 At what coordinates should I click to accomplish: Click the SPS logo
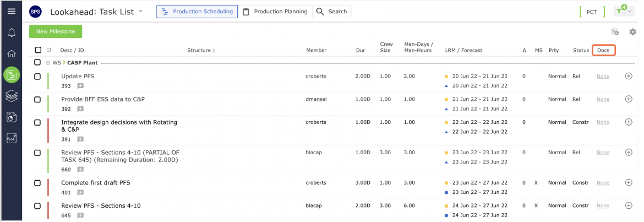[36, 12]
